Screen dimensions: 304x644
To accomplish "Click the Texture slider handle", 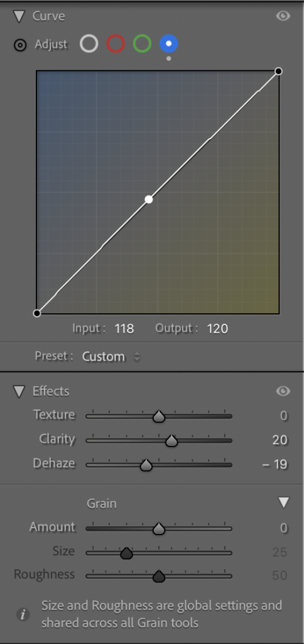I will 159,416.
